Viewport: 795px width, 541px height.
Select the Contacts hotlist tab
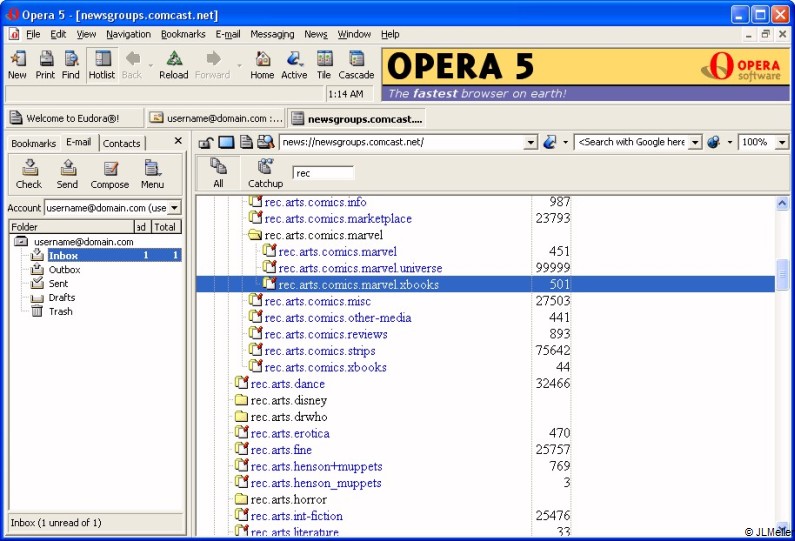tap(121, 143)
